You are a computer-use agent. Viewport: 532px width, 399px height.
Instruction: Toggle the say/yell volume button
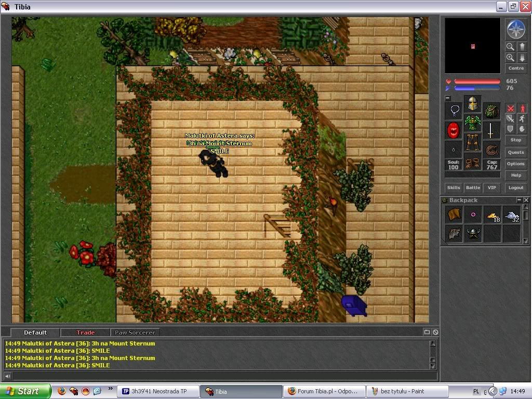(7, 376)
